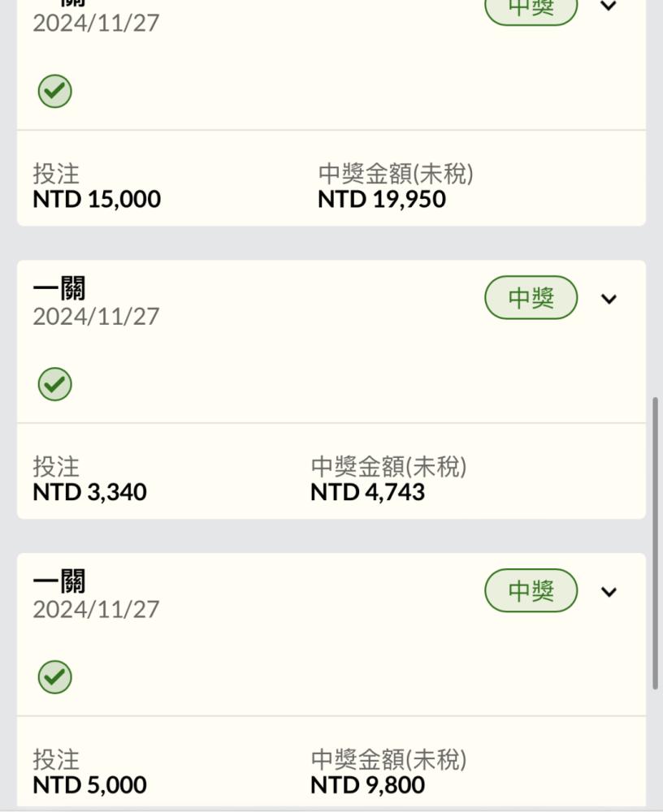Click bet amount NTD 5,000
Viewport: 663px width, 812px height.
[x=89, y=785]
